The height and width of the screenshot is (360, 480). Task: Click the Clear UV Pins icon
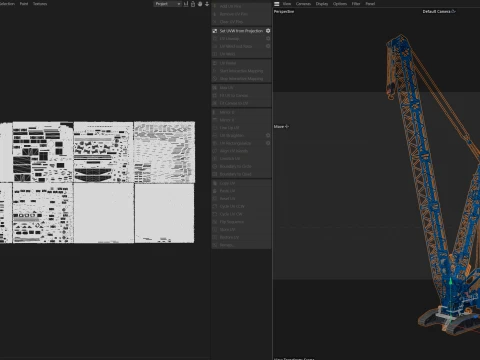pos(215,22)
